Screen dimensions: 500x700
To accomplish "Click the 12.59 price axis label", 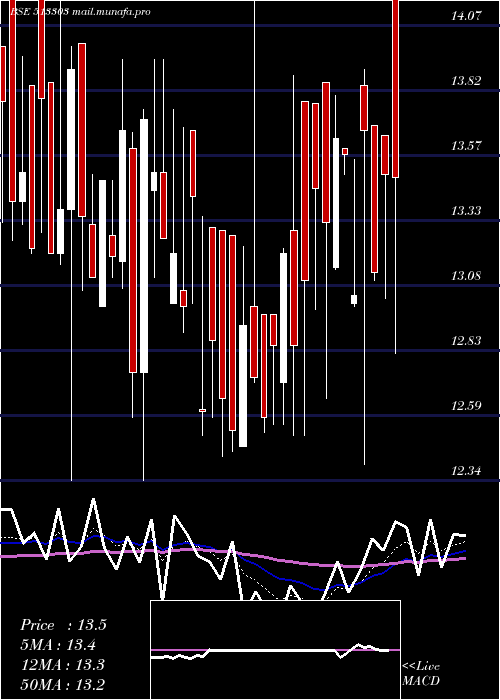I will [x=467, y=406].
